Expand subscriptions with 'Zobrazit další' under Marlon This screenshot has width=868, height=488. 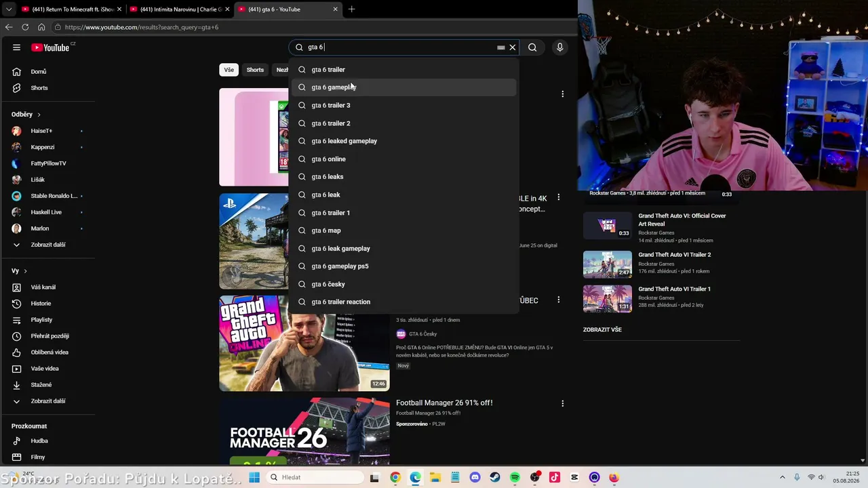pyautogui.click(x=47, y=245)
